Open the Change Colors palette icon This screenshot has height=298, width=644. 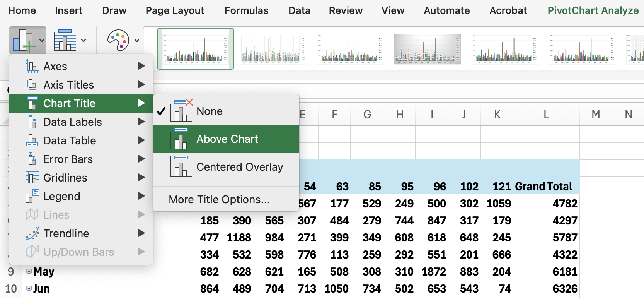click(x=118, y=40)
